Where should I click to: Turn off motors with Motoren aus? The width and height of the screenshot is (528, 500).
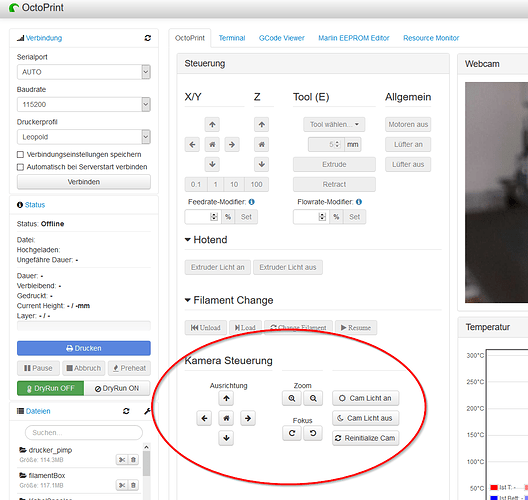pos(408,125)
